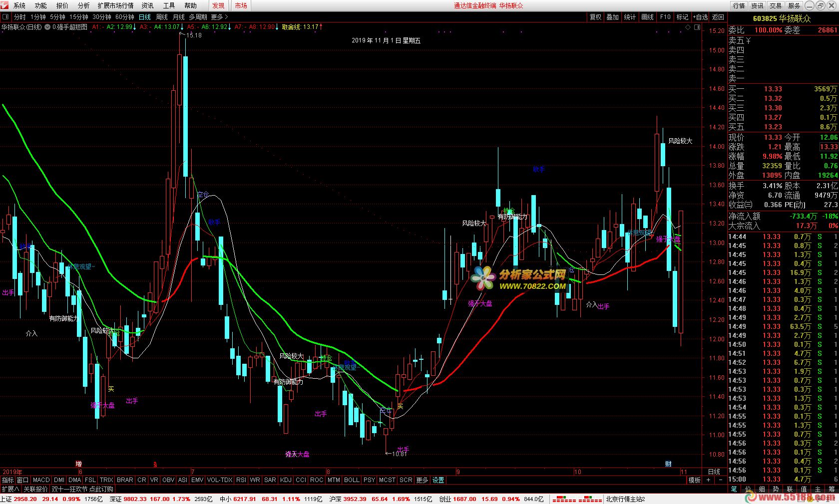
Task: Click the stock title 603825 华扬联众
Action: tap(782, 18)
